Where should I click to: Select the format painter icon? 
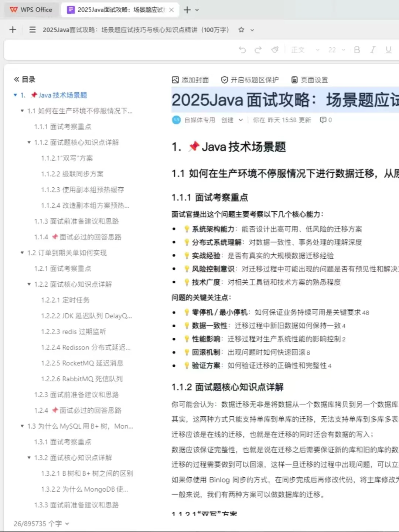click(275, 50)
